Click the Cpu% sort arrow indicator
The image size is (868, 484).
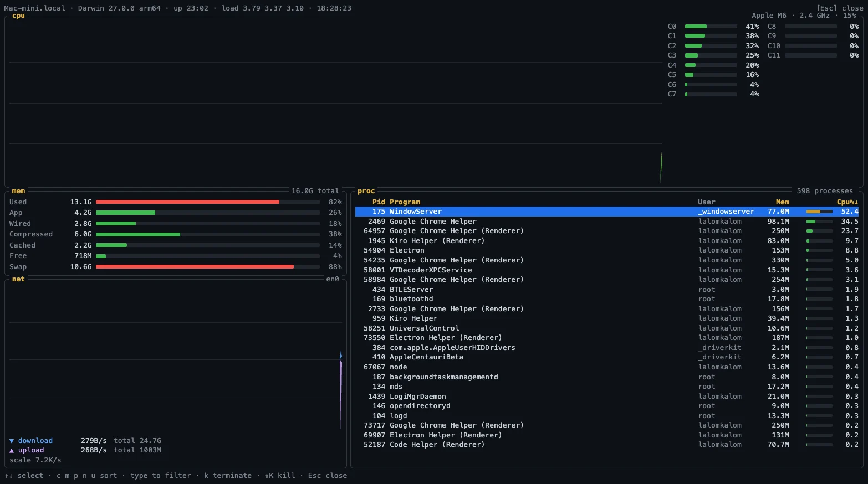pyautogui.click(x=856, y=202)
